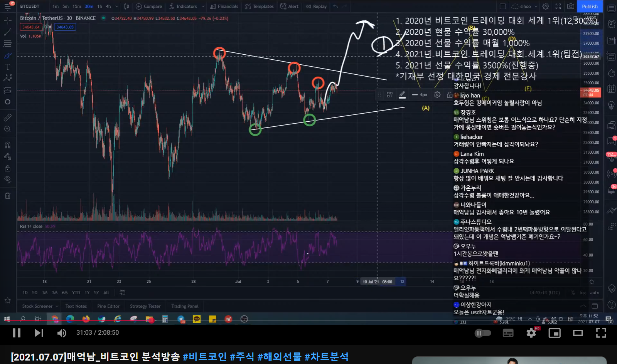This screenshot has height=364, width=617.
Task: Open the Strategy Tester tab
Action: [145, 306]
